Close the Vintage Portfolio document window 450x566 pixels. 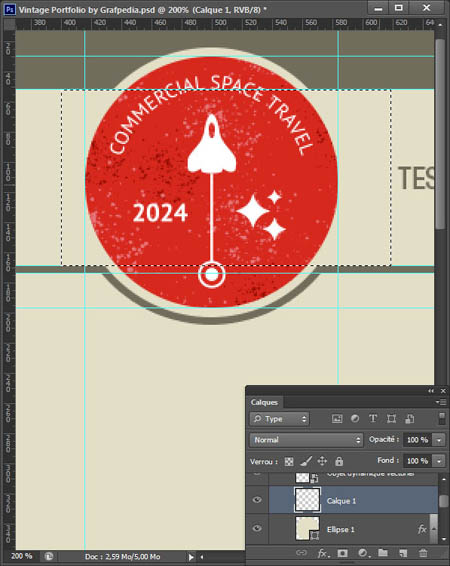coord(427,8)
